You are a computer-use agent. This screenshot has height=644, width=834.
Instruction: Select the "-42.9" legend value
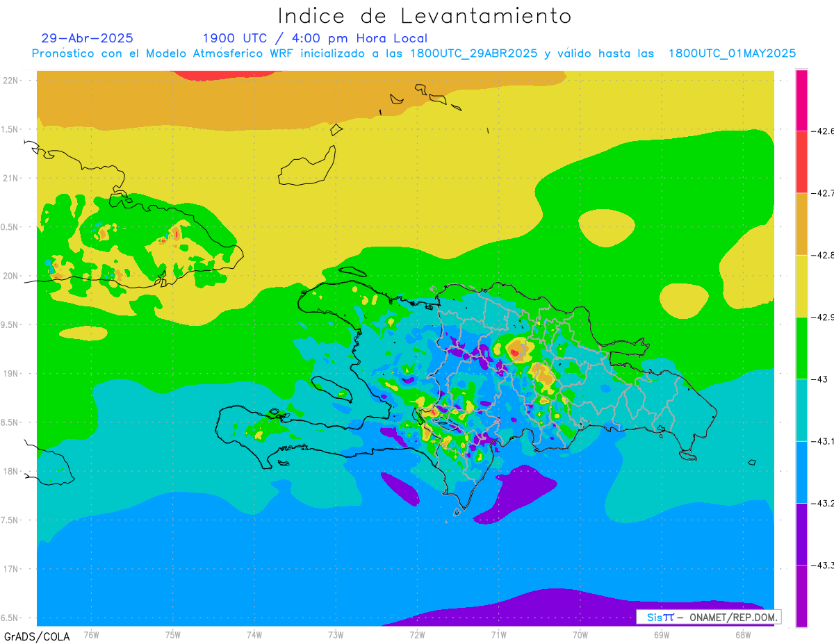(824, 317)
